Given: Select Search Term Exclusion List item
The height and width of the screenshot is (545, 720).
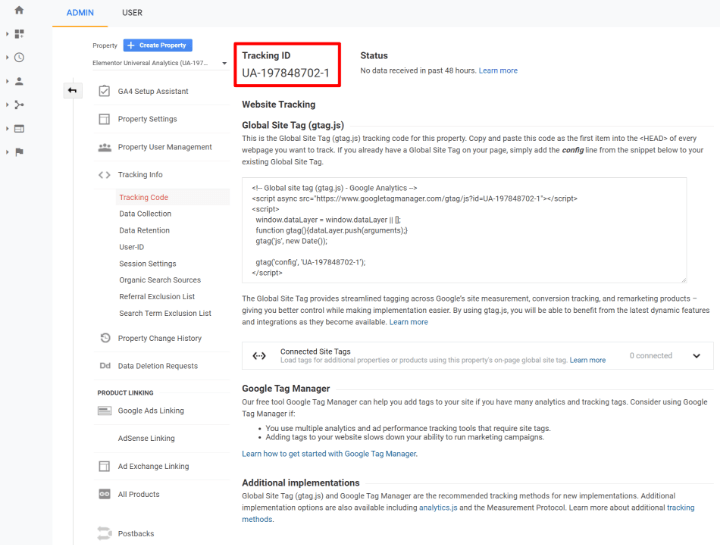Looking at the screenshot, I should [165, 313].
